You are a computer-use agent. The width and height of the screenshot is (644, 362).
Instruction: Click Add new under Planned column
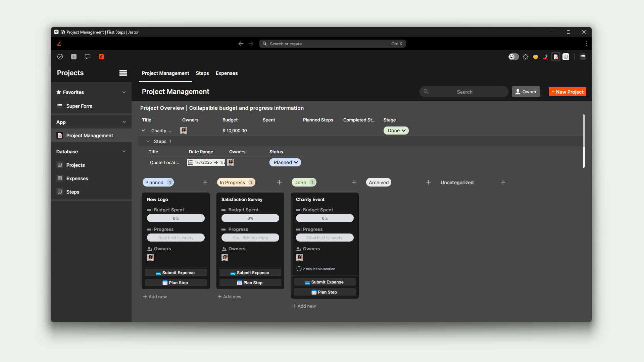[155, 297]
